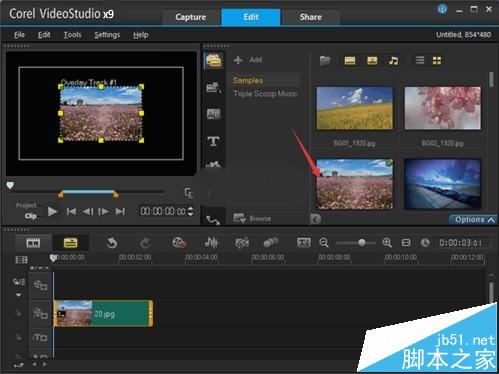Switch to the Capture tab
Screen dimensions: 499x374
(191, 17)
